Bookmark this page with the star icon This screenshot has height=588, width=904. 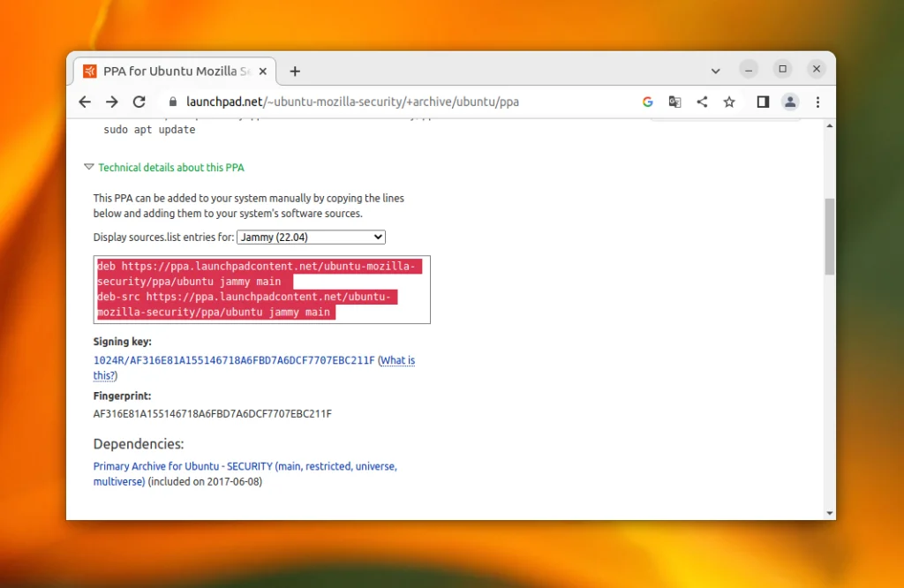(x=729, y=102)
